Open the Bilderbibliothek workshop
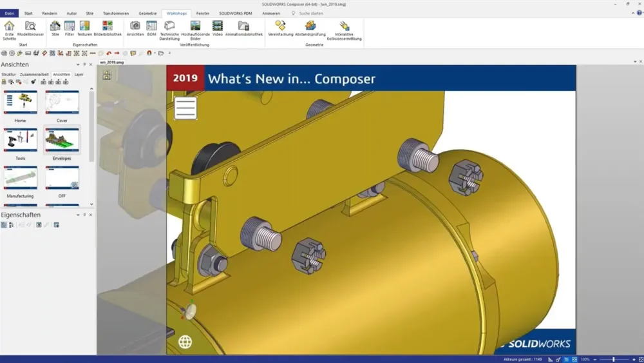The image size is (644, 363). (x=108, y=28)
